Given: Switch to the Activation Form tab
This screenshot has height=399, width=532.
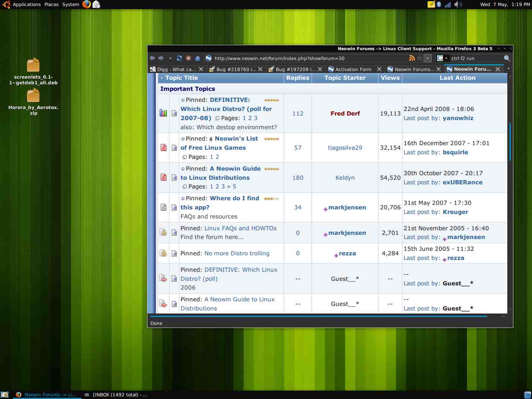Looking at the screenshot, I should click(x=353, y=69).
